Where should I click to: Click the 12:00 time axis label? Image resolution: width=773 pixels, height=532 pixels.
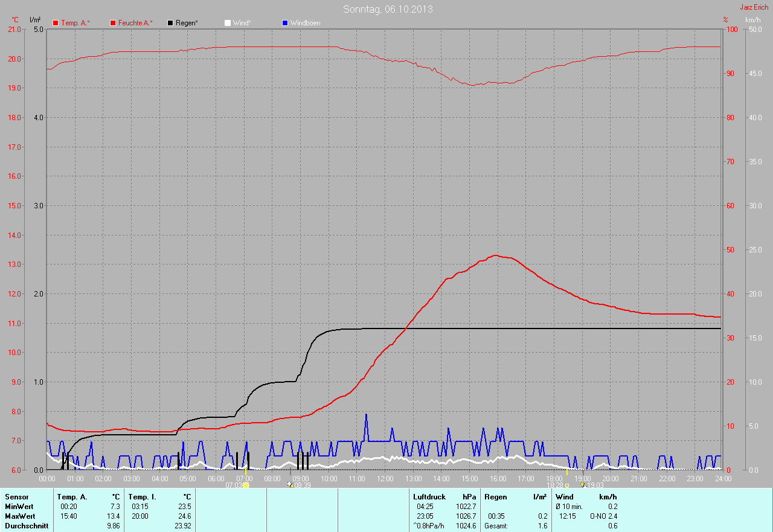[385, 478]
